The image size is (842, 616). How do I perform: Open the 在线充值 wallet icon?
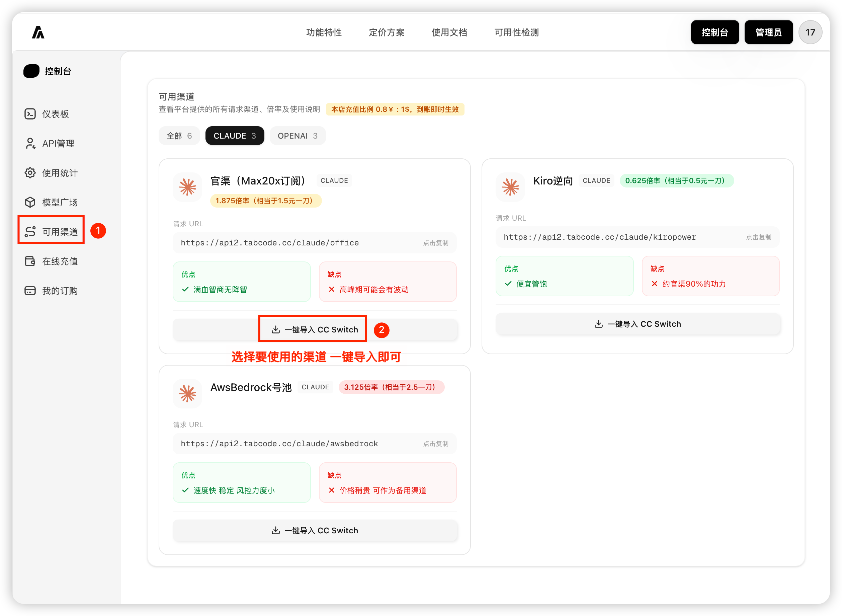tap(30, 261)
